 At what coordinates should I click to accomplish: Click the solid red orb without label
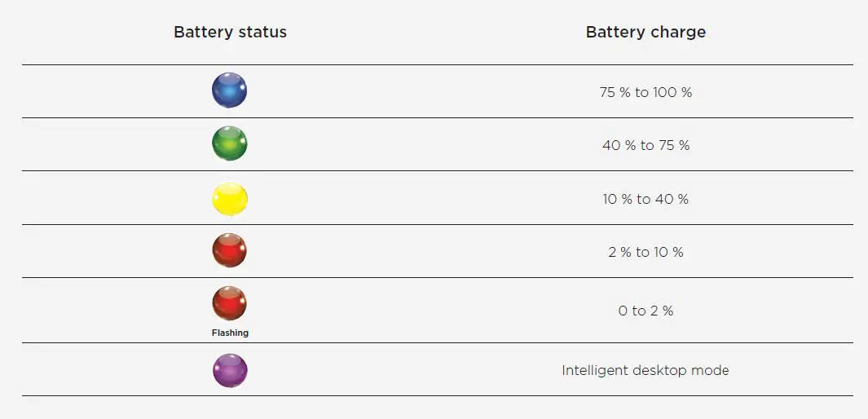(229, 250)
